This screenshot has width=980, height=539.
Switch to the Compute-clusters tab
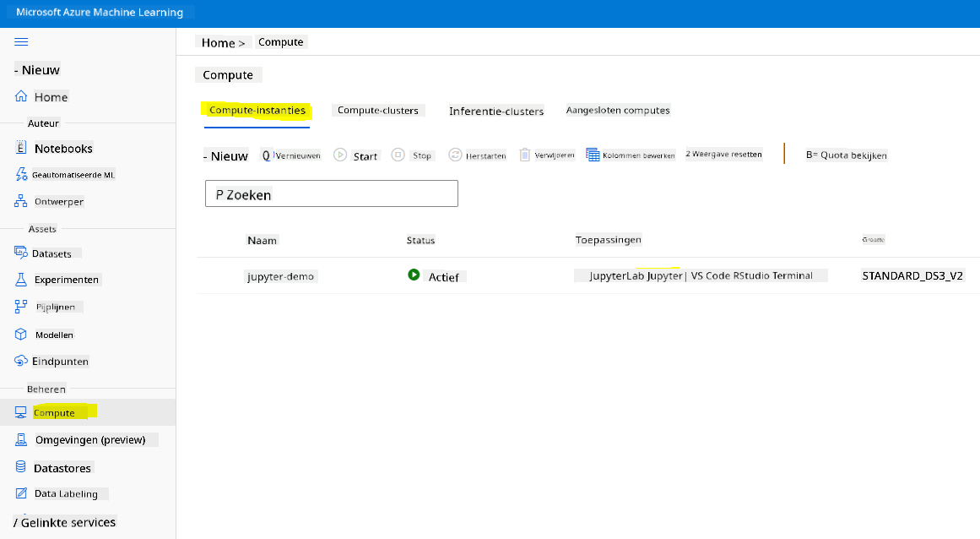coord(378,110)
